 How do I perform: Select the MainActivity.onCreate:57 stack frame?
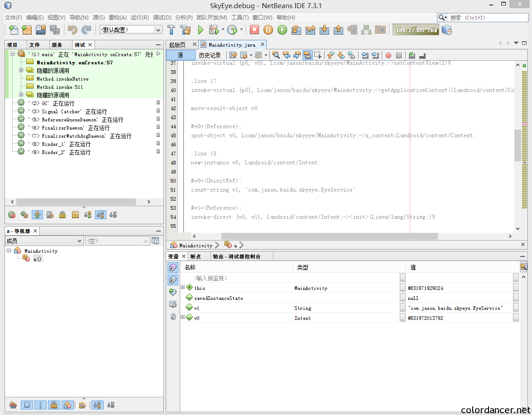(75, 63)
